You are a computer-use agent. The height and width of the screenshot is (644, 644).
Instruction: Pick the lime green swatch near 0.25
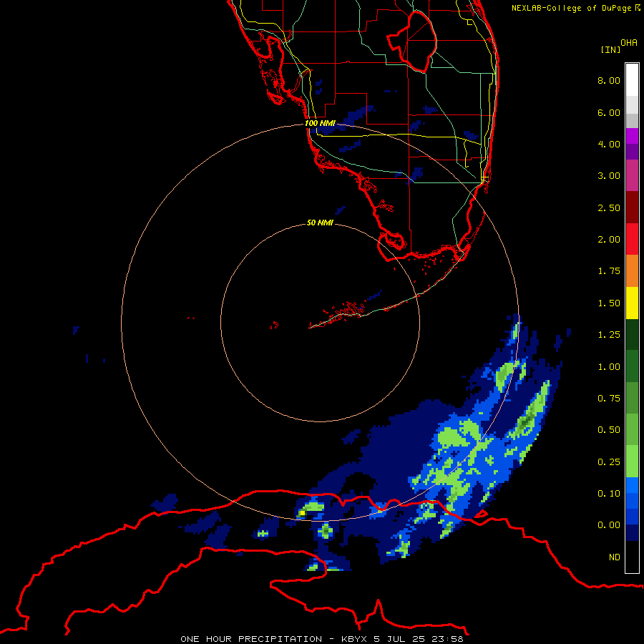tap(632, 462)
